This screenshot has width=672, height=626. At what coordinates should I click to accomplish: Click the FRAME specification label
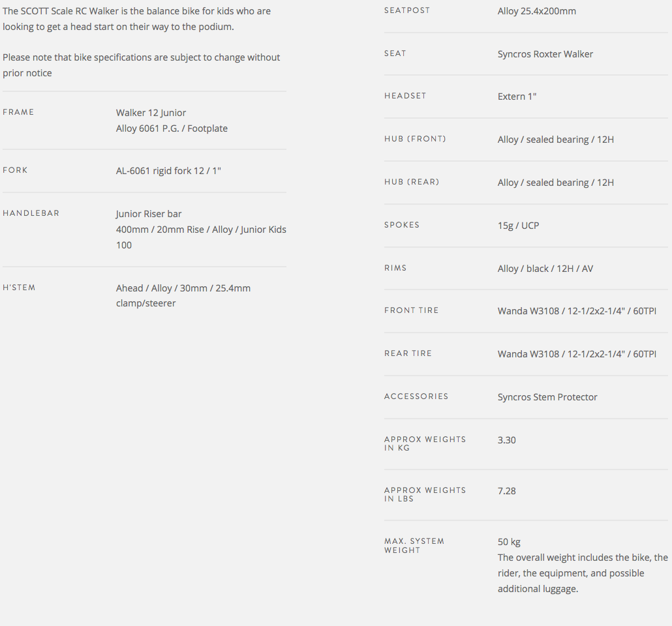pos(18,112)
